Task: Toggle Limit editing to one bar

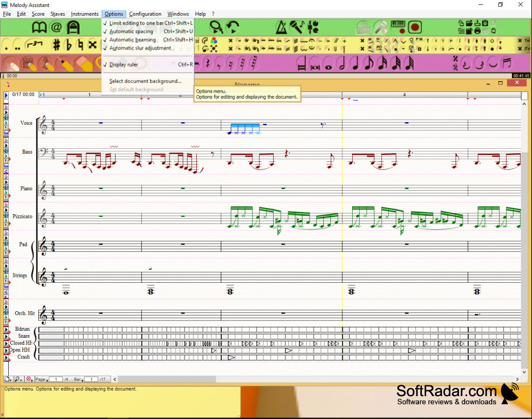Action: coord(148,23)
